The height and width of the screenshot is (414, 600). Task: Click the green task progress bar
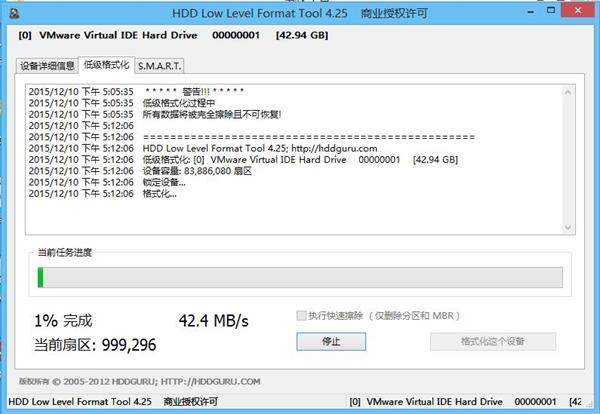300,277
